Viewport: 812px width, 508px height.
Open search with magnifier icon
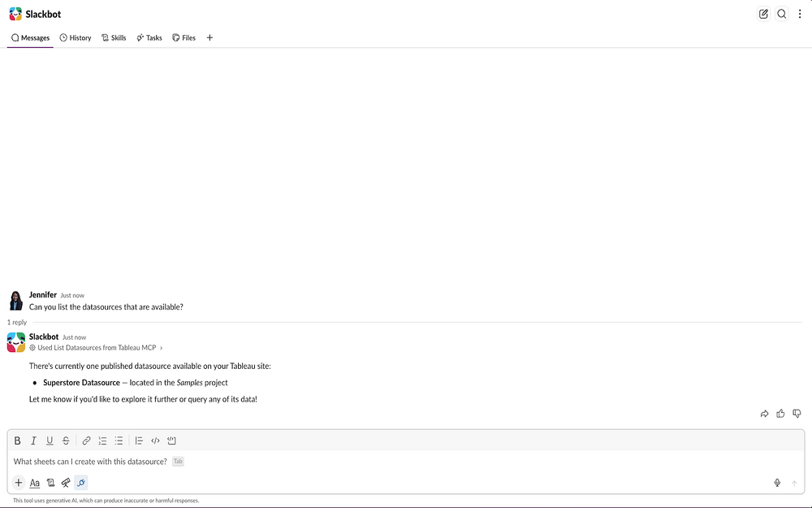tap(781, 14)
